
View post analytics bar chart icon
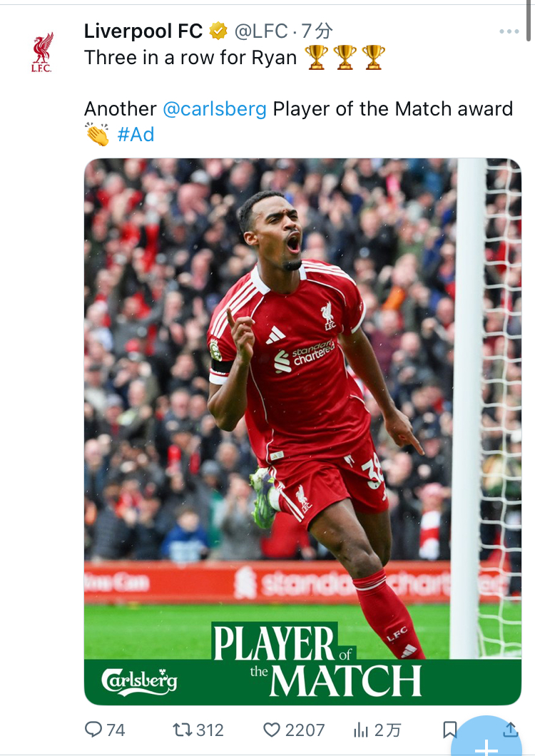tap(361, 730)
